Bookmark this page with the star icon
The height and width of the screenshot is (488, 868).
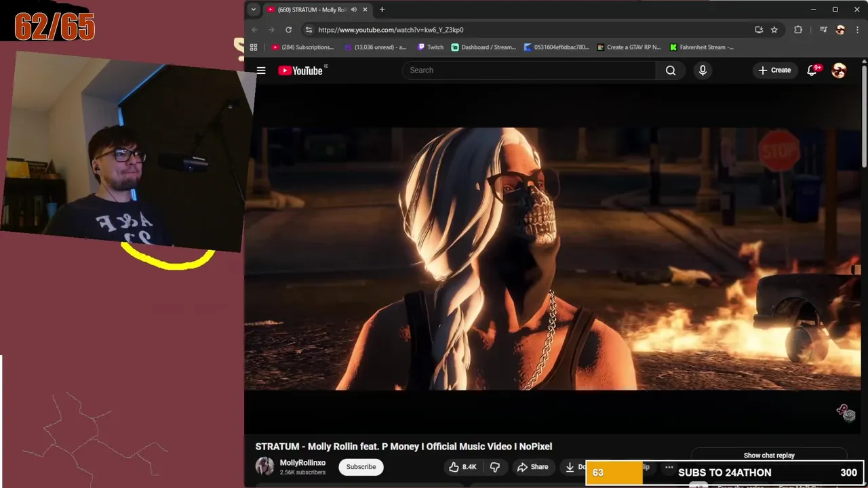(x=774, y=30)
